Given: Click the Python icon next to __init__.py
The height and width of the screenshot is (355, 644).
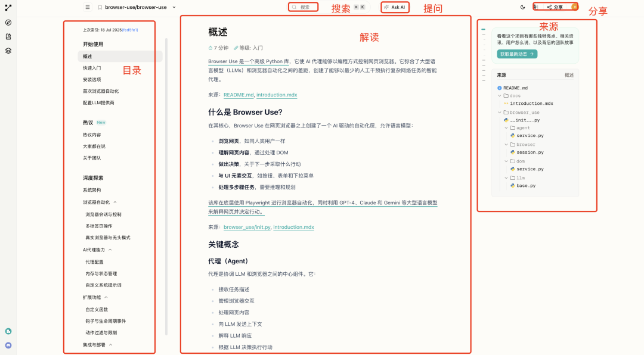Looking at the screenshot, I should pyautogui.click(x=506, y=120).
